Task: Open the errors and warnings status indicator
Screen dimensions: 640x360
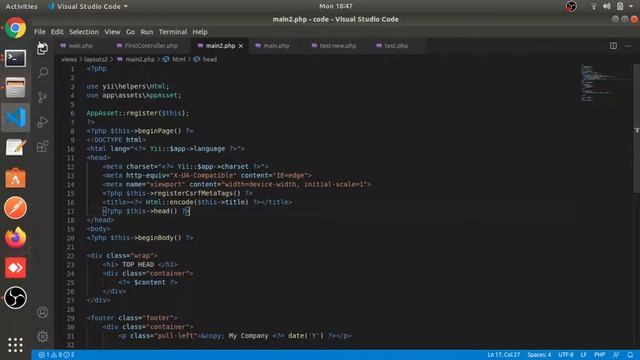Action: [56, 355]
